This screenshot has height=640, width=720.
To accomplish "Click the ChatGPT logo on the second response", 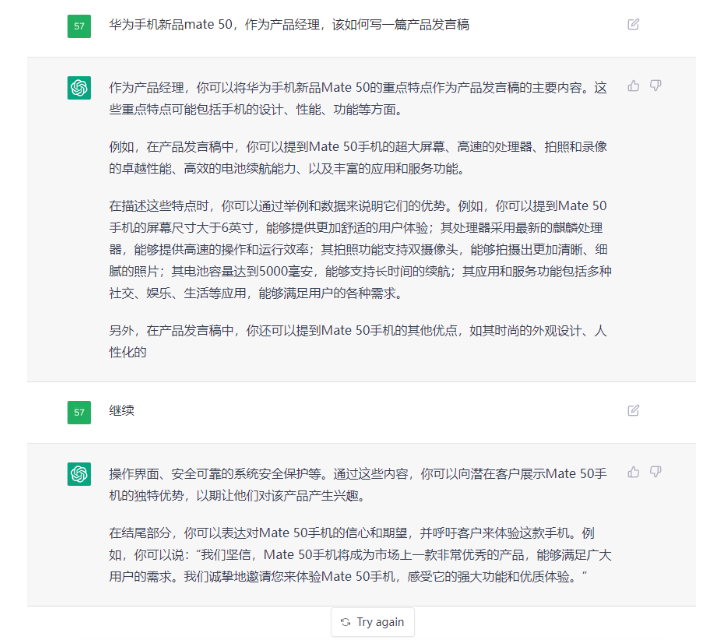I will click(x=79, y=474).
